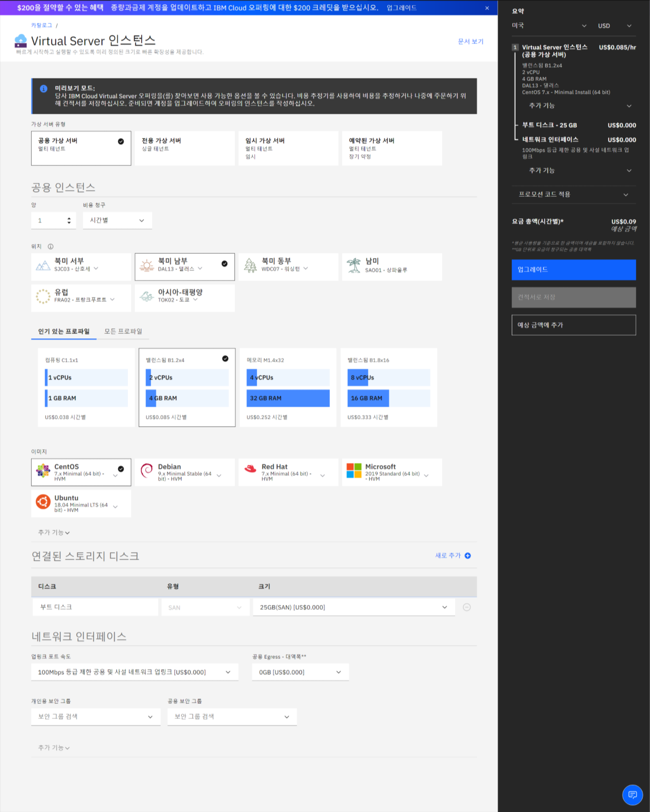
Task: Expand the WDC07 워싱턴 datacenter chevron
Action: coord(306,269)
